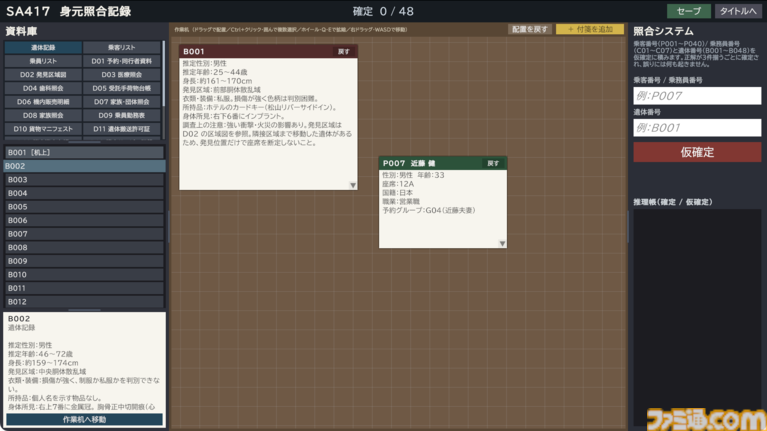Click the 仮確定 button
The width and height of the screenshot is (767, 431).
coord(697,152)
